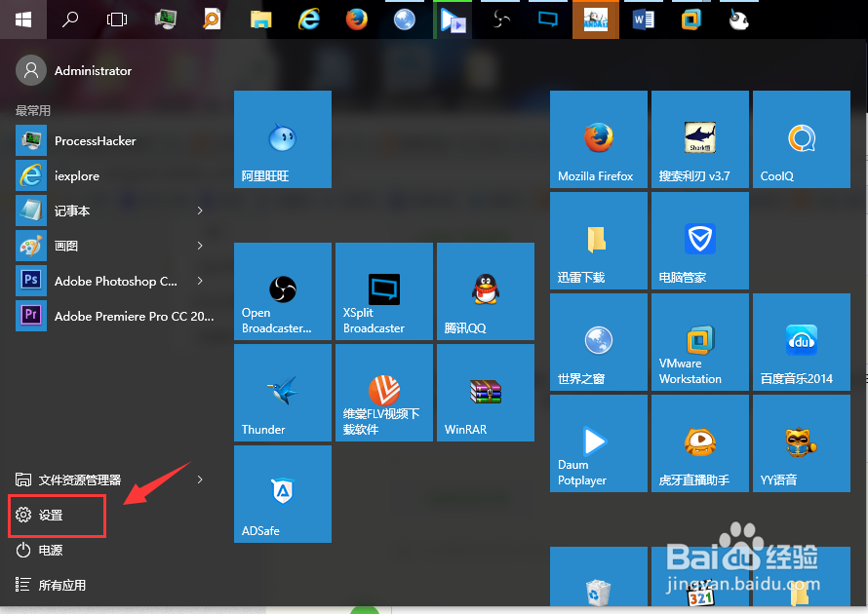
Task: Expand the 记事本 jump list arrow
Action: coord(200,211)
